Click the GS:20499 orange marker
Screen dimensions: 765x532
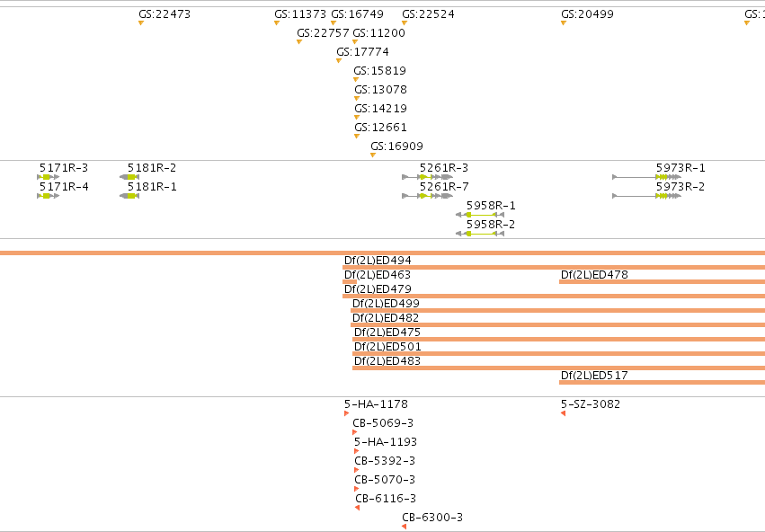pyautogui.click(x=564, y=23)
